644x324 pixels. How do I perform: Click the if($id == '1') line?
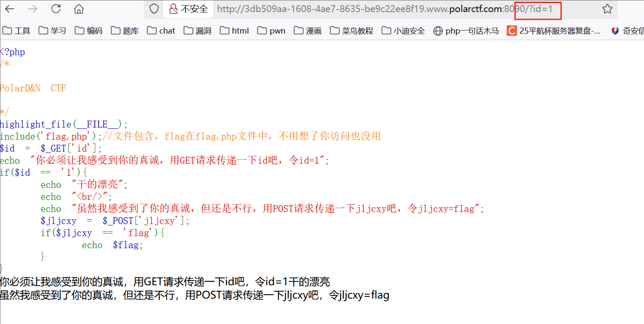tap(43, 173)
